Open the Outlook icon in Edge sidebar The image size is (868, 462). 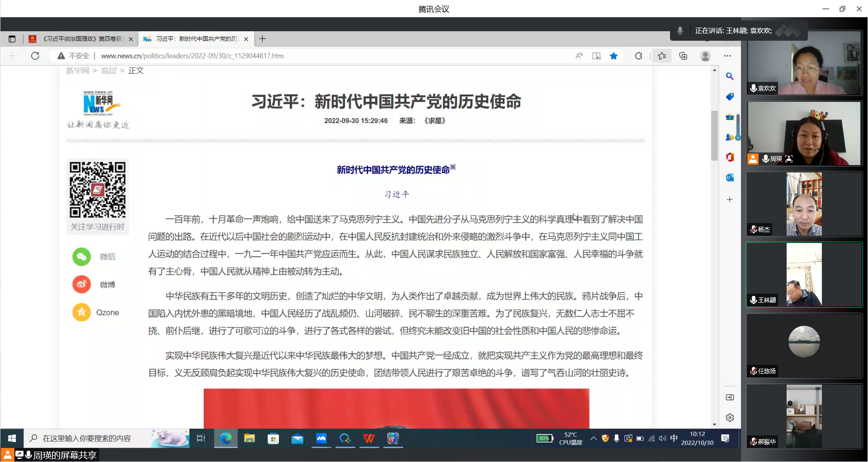coord(730,177)
